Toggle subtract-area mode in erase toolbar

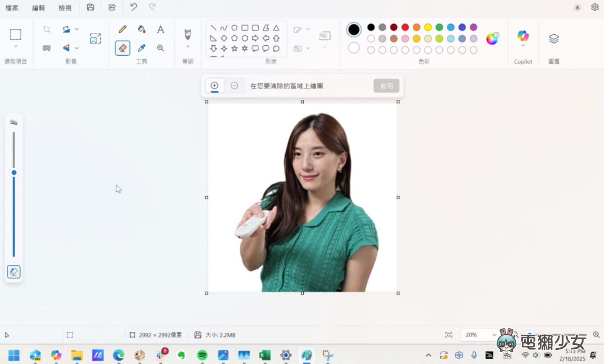234,85
